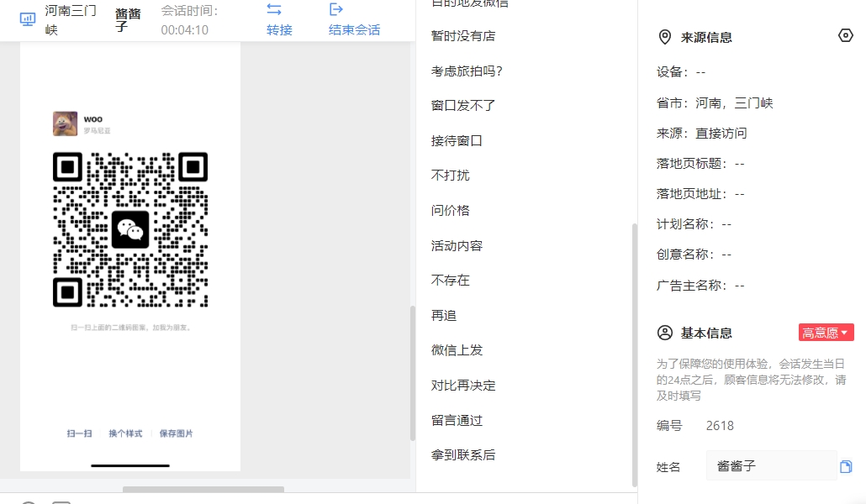The height and width of the screenshot is (504, 866).
Task: Click the 转接 transfer arrows icon
Action: pos(274,9)
